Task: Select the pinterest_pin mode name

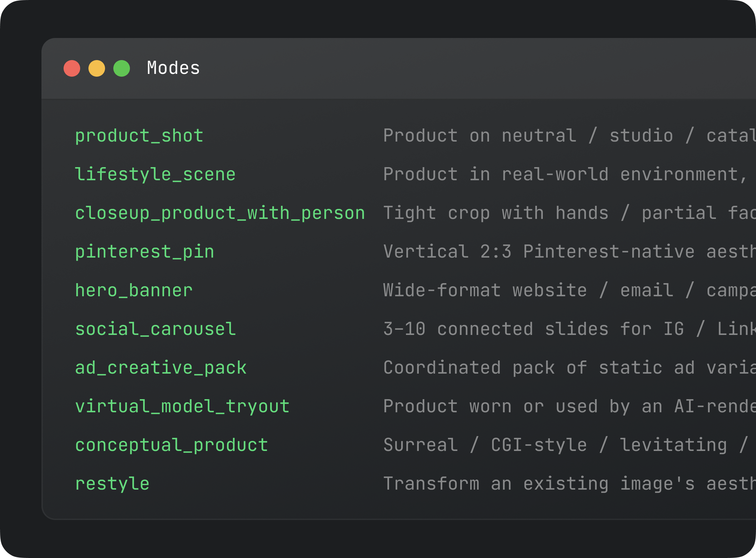Action: (x=145, y=252)
